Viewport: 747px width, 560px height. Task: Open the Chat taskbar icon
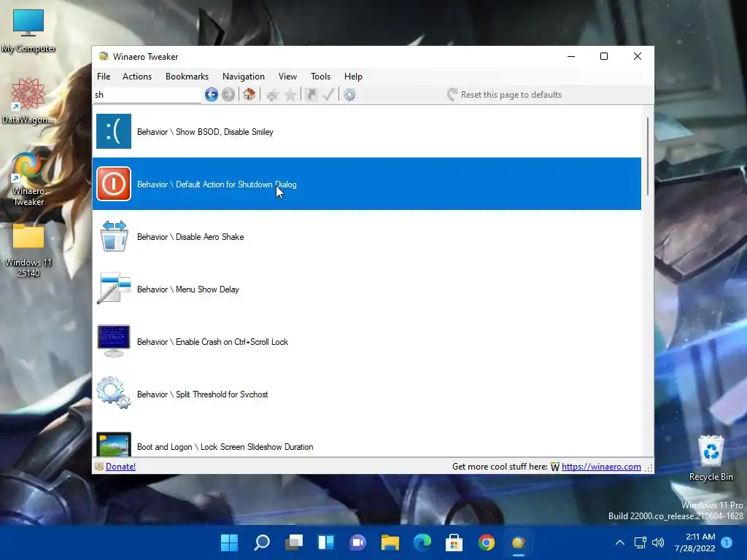point(357,542)
